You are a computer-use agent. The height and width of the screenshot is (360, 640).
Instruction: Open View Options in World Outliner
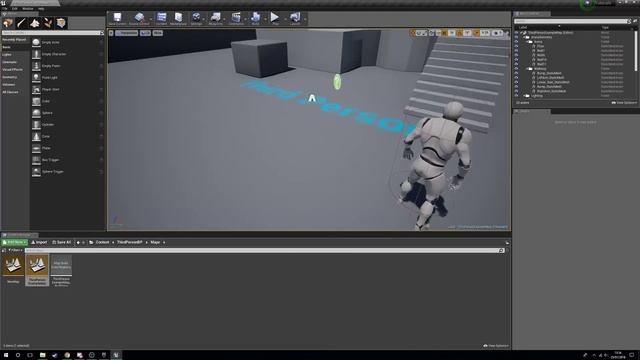624,102
